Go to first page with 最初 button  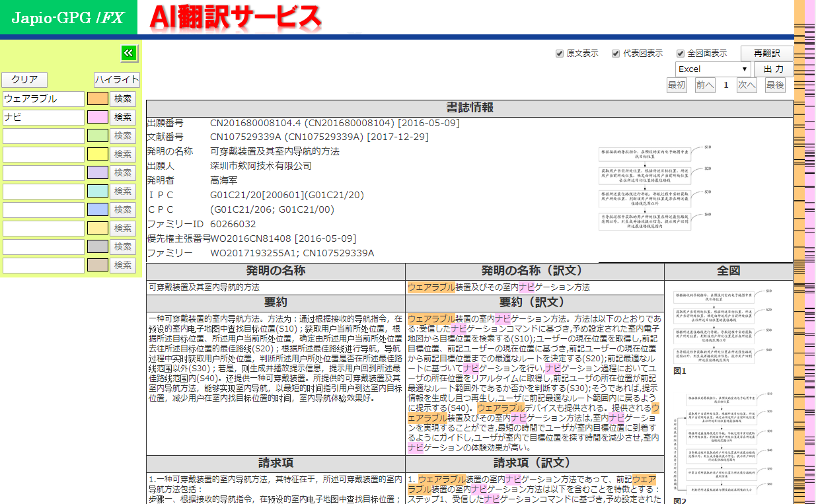(x=677, y=85)
